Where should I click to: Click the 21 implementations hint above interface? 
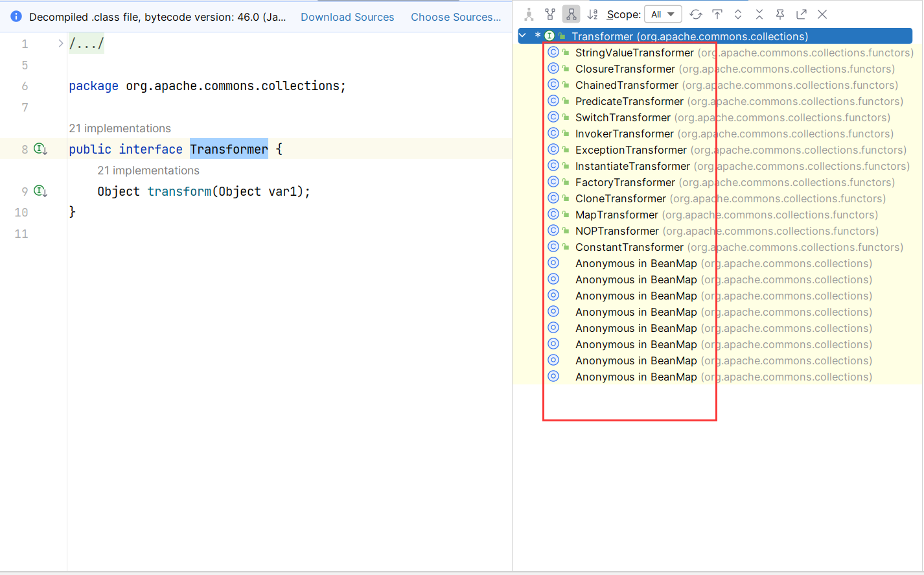[x=120, y=128]
